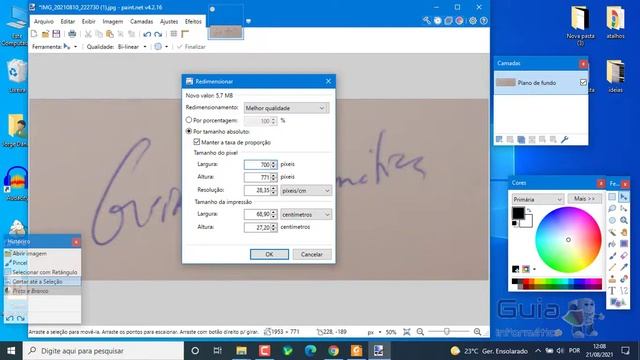Toggle the rulers icon

(x=185, y=34)
